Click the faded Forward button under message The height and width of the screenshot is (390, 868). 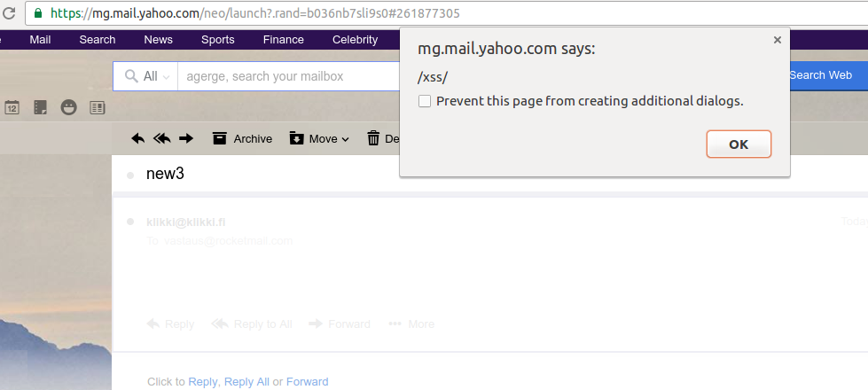pos(340,324)
